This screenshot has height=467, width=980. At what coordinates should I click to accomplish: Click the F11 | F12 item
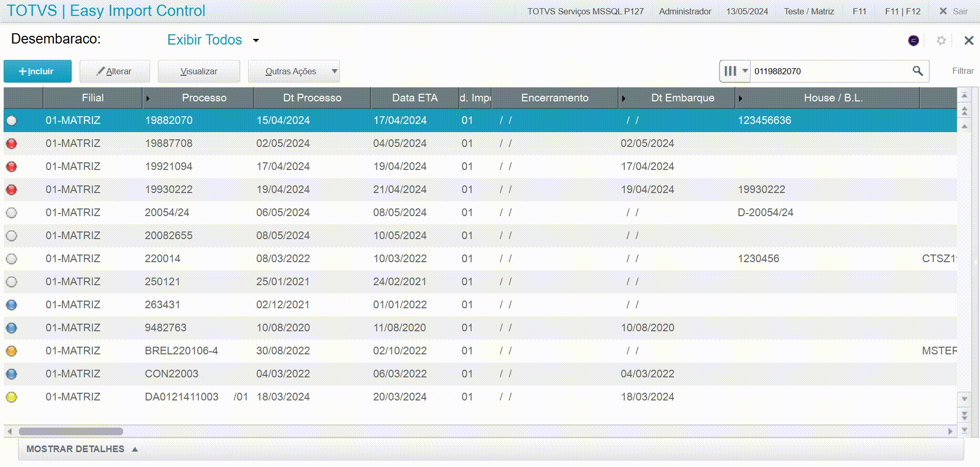point(903,11)
